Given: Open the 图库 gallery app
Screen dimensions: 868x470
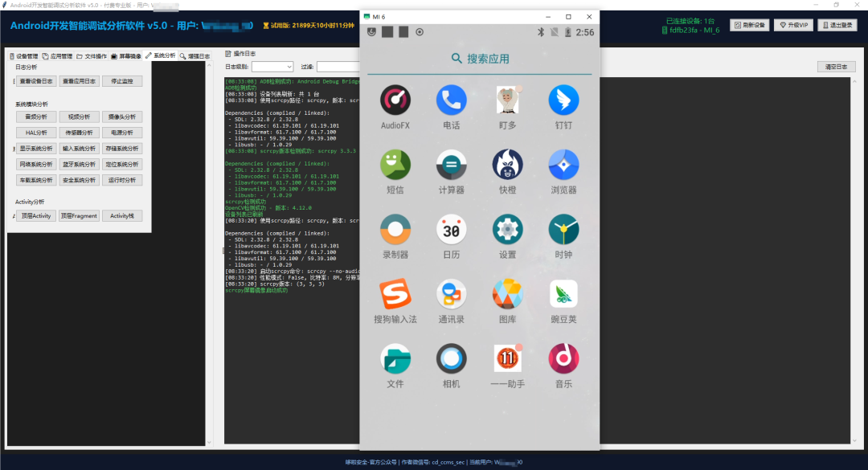Looking at the screenshot, I should pos(508,295).
